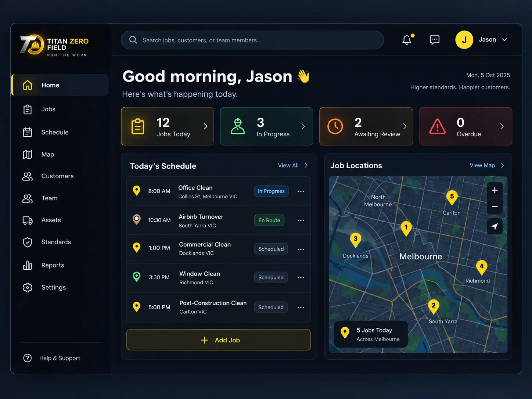Image resolution: width=532 pixels, height=399 pixels.
Task: Select map pin 2 in South Yarra
Action: click(x=434, y=306)
